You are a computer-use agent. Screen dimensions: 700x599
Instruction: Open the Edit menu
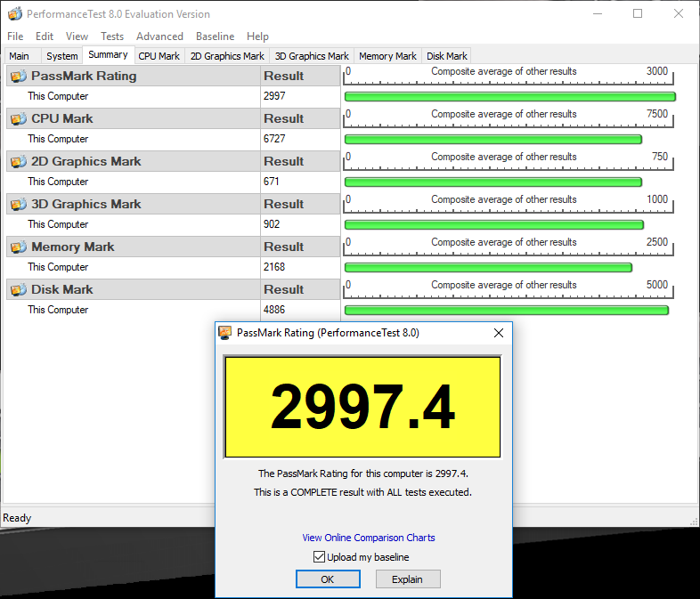45,36
